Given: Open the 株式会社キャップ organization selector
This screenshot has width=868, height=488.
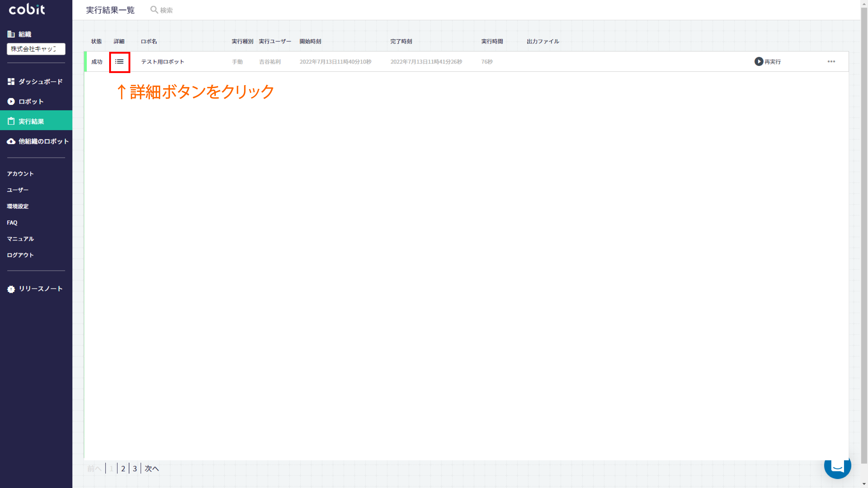Looking at the screenshot, I should point(36,49).
